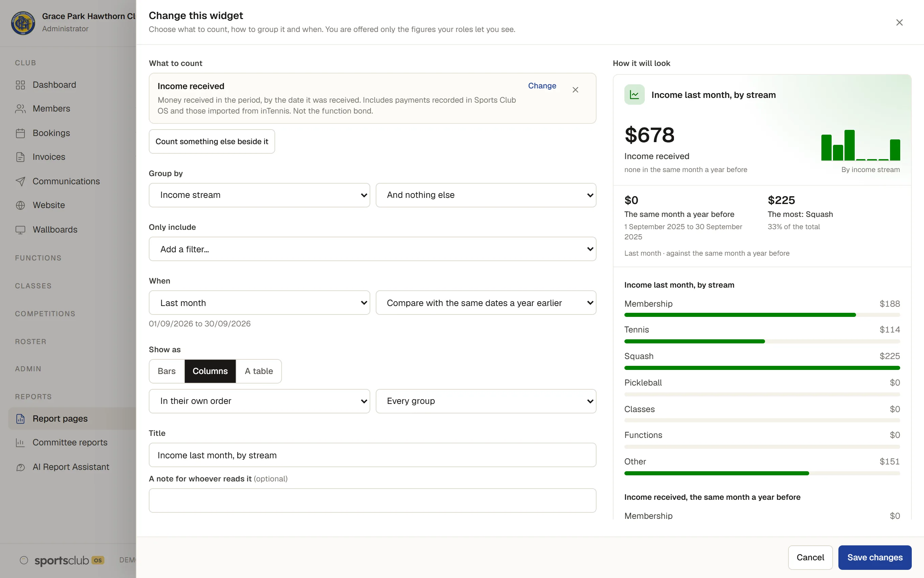The image size is (924, 578).
Task: Click the Bookings calendar icon
Action: tap(20, 133)
